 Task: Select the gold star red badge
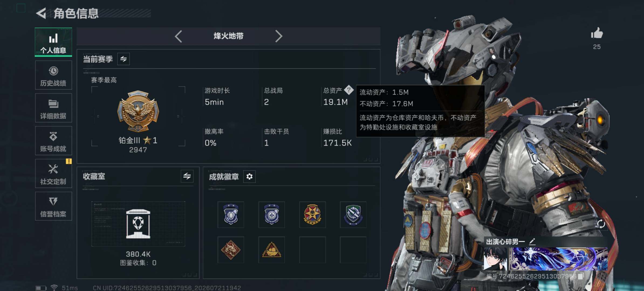312,214
